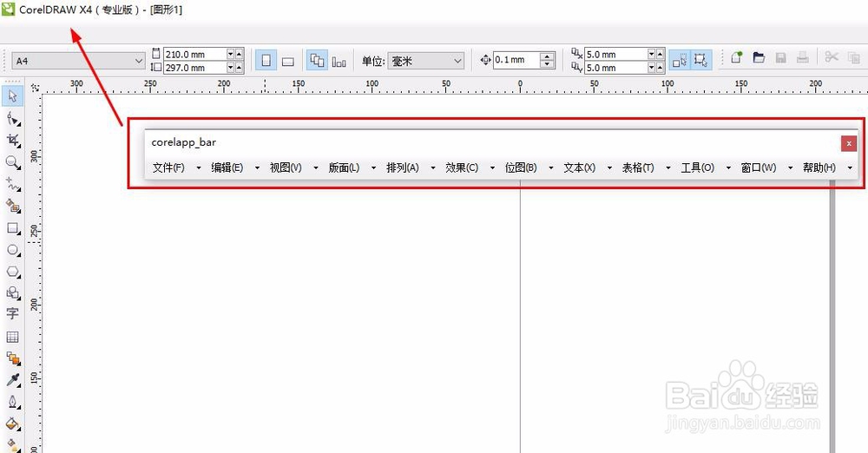Increase nudge offset with up spinner

click(547, 56)
